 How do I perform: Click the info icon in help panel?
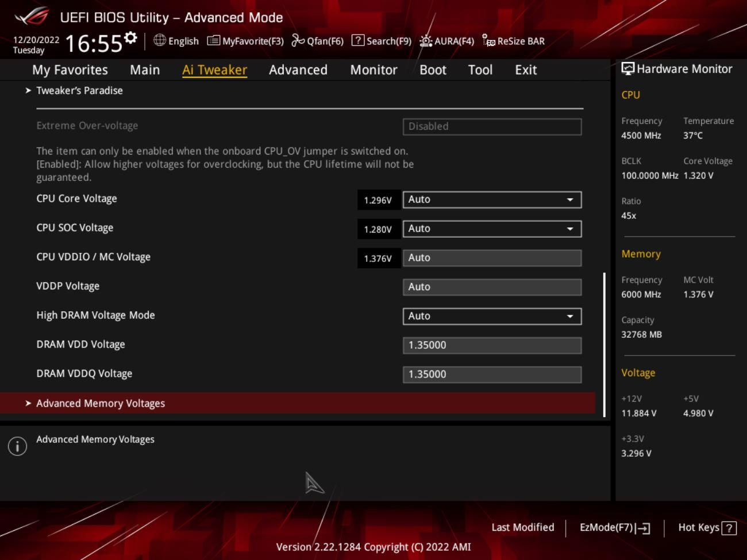click(17, 446)
